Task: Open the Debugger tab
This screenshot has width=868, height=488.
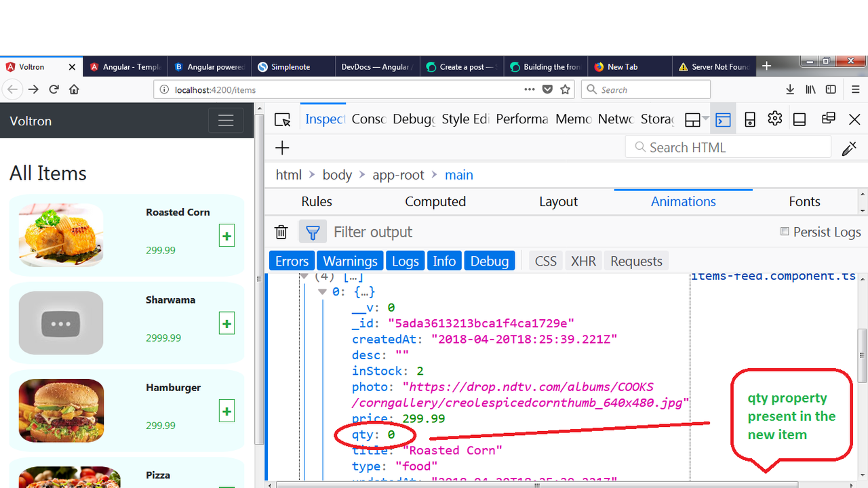Action: coord(414,119)
